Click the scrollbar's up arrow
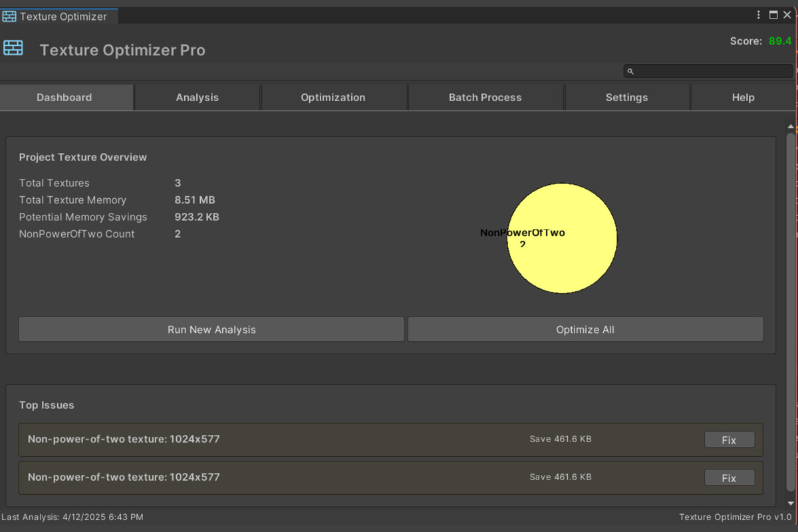This screenshot has width=798, height=532. (x=791, y=126)
